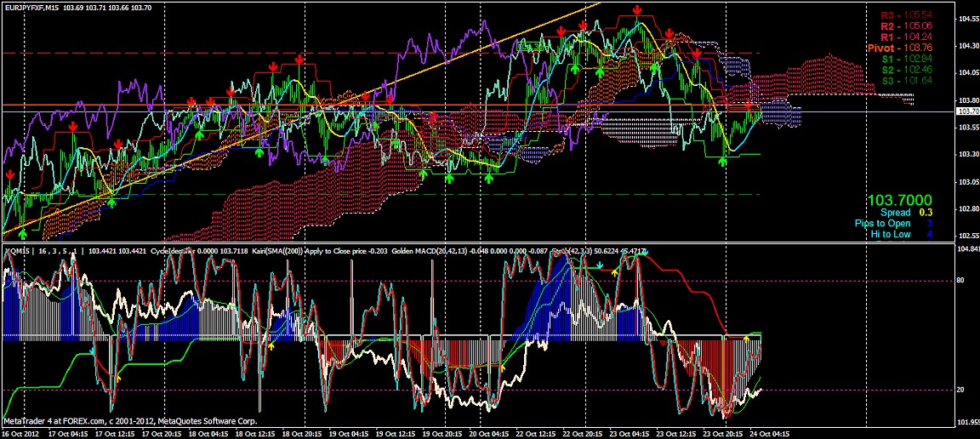The image size is (980, 439).
Task: Click the large green 103.7000 price display
Action: pyautogui.click(x=901, y=199)
